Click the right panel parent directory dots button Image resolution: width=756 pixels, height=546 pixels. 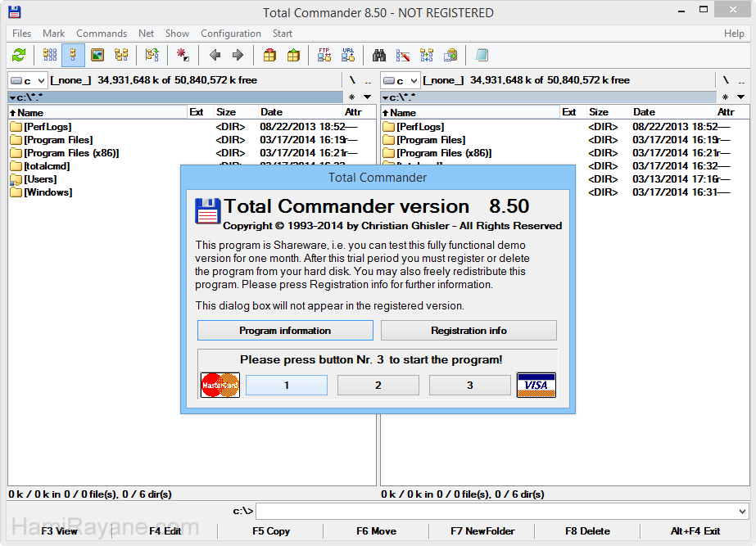click(741, 80)
